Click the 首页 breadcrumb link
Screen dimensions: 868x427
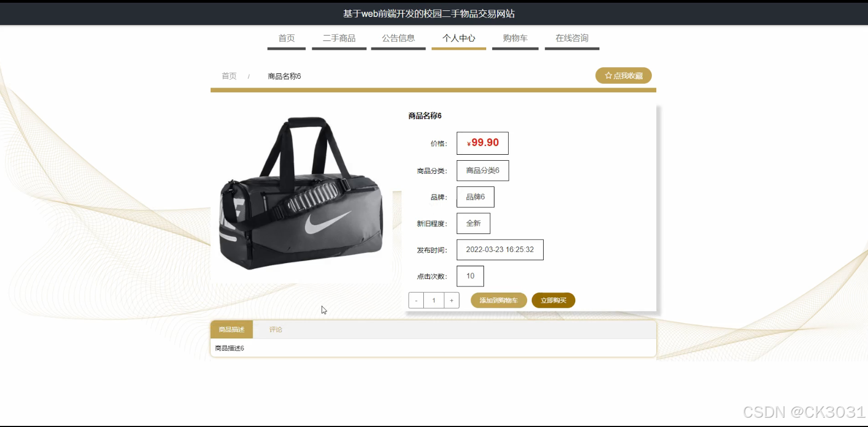[229, 76]
